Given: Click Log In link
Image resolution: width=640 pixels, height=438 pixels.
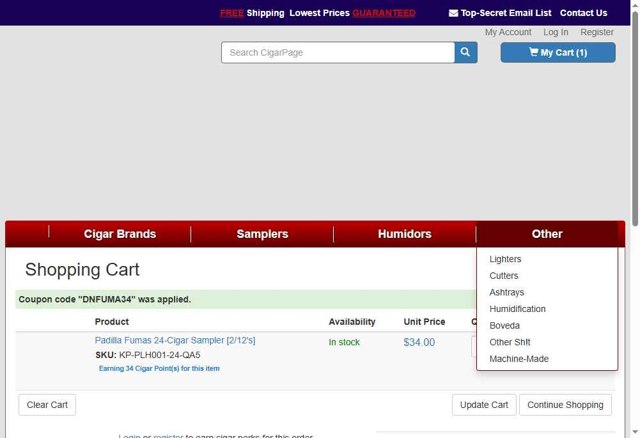Looking at the screenshot, I should (556, 32).
